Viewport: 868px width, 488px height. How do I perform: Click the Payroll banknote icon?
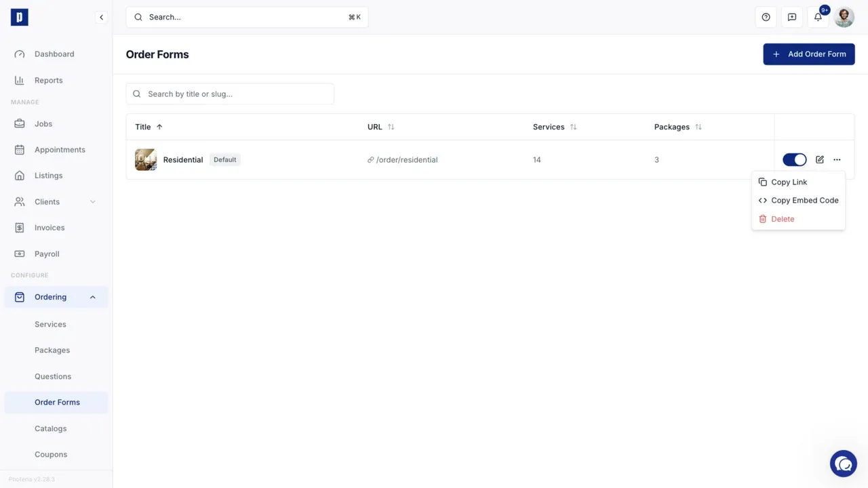20,254
